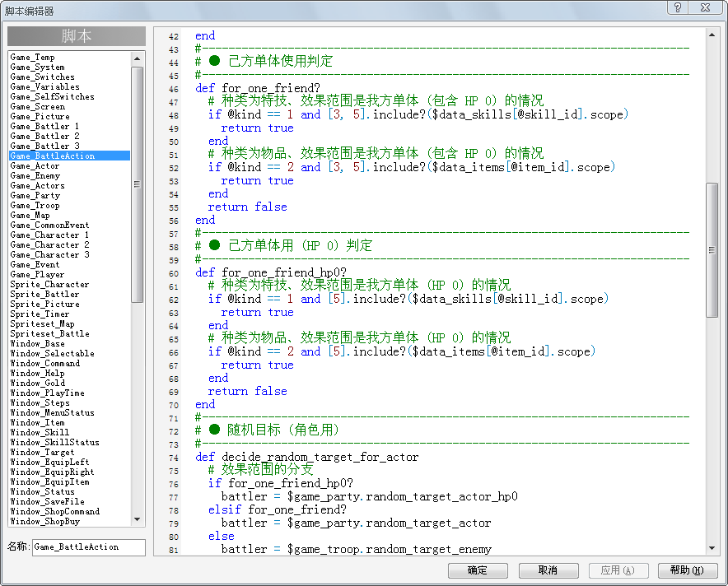Click the script name input field
Screen dimensions: 728x586
pyautogui.click(x=89, y=547)
